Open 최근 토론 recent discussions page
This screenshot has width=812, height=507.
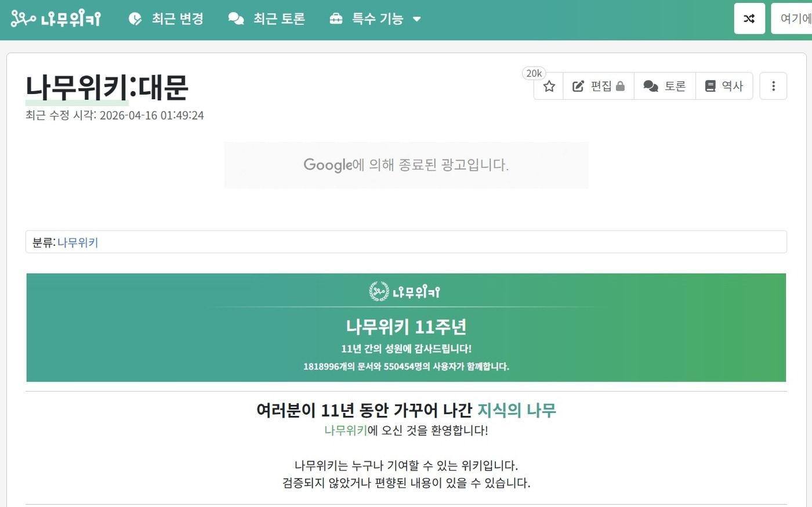[267, 19]
